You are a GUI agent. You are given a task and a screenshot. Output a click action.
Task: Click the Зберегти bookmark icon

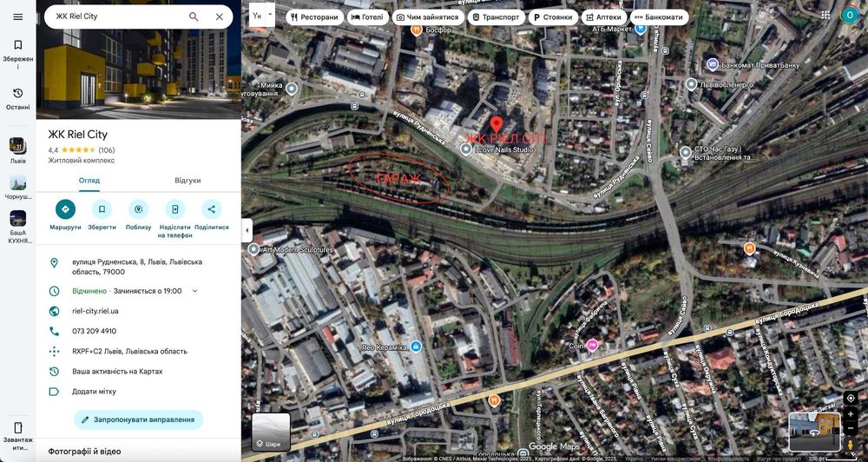(x=102, y=209)
